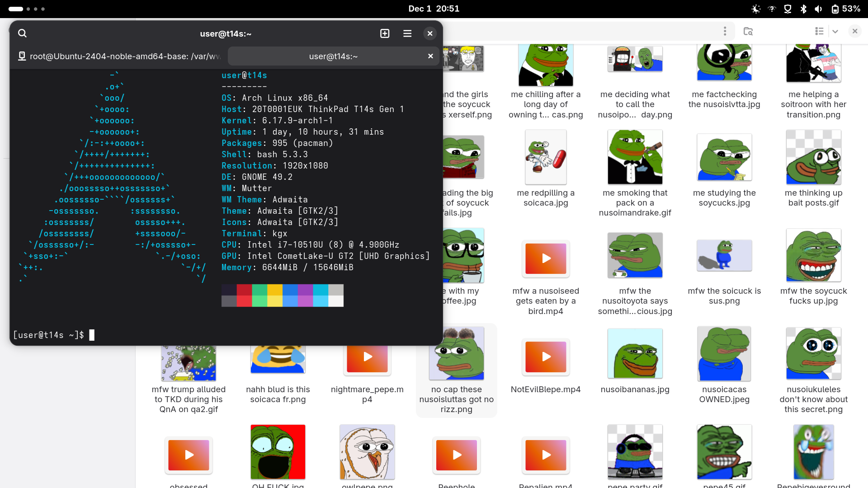Screen dimensions: 868x488
Task: Open the terminal hamburger menu
Action: point(407,33)
